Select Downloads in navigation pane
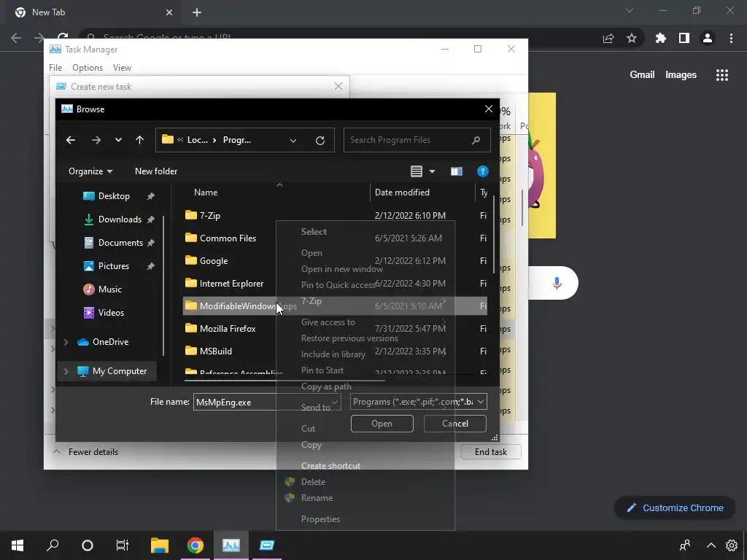 click(120, 219)
